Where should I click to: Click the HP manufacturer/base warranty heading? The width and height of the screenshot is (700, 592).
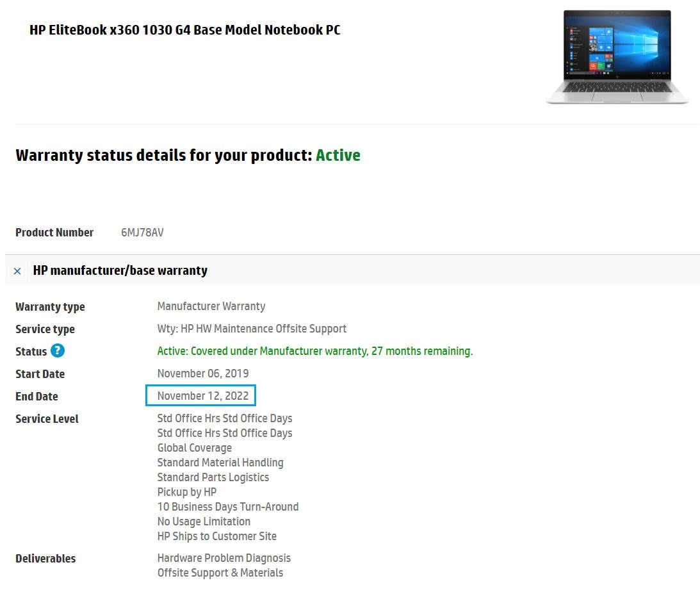tap(120, 270)
